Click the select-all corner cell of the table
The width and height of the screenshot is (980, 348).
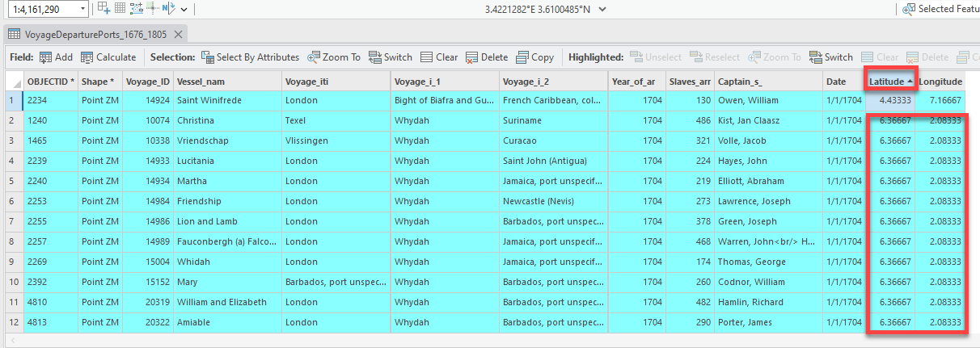[x=11, y=82]
